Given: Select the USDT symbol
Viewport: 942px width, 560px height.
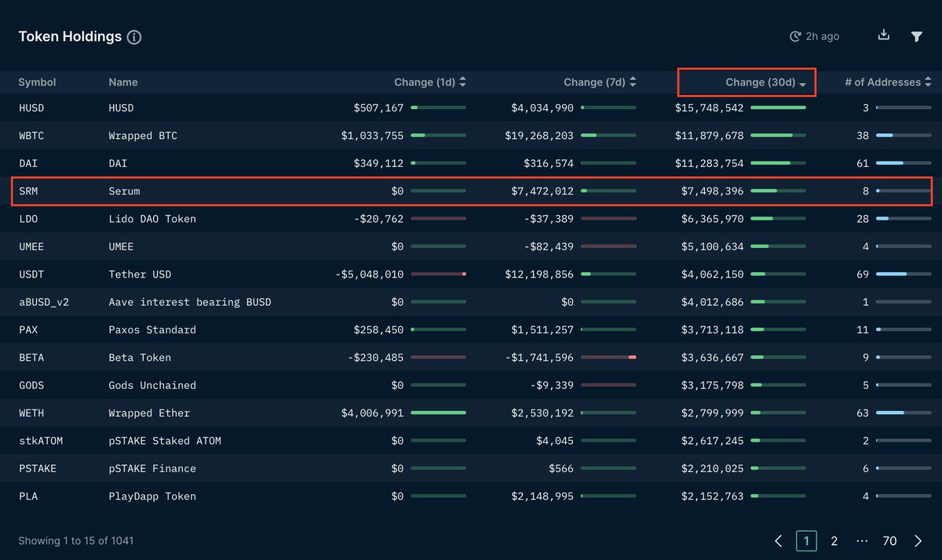Looking at the screenshot, I should (31, 275).
